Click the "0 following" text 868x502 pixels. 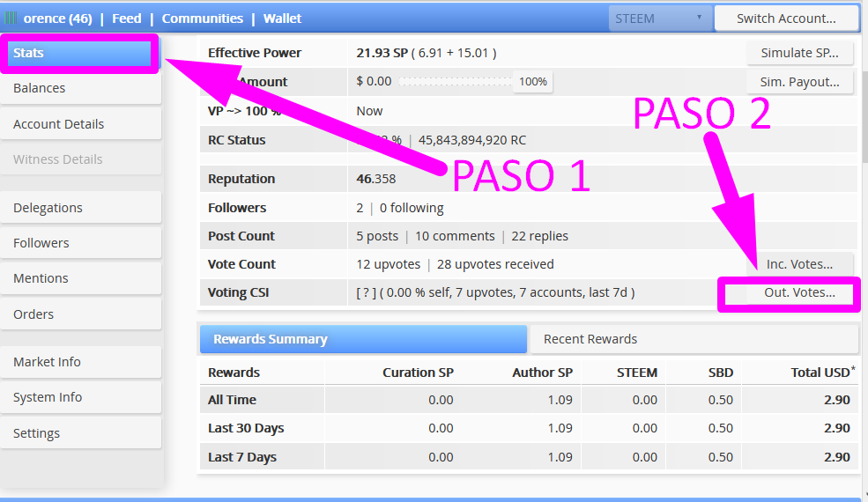[412, 208]
